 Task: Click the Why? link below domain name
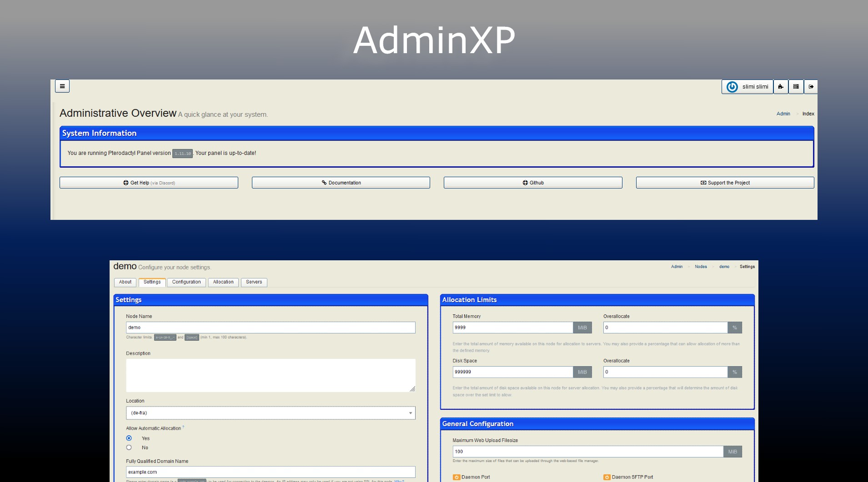(398, 481)
